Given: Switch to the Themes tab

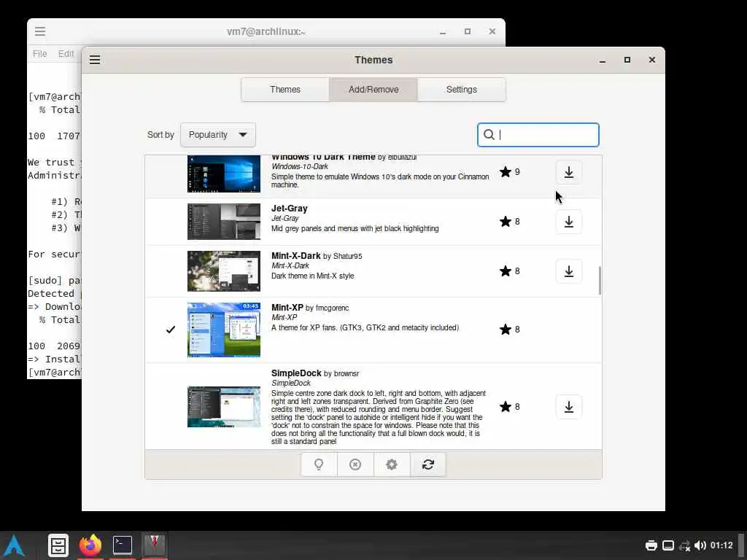Looking at the screenshot, I should point(285,90).
